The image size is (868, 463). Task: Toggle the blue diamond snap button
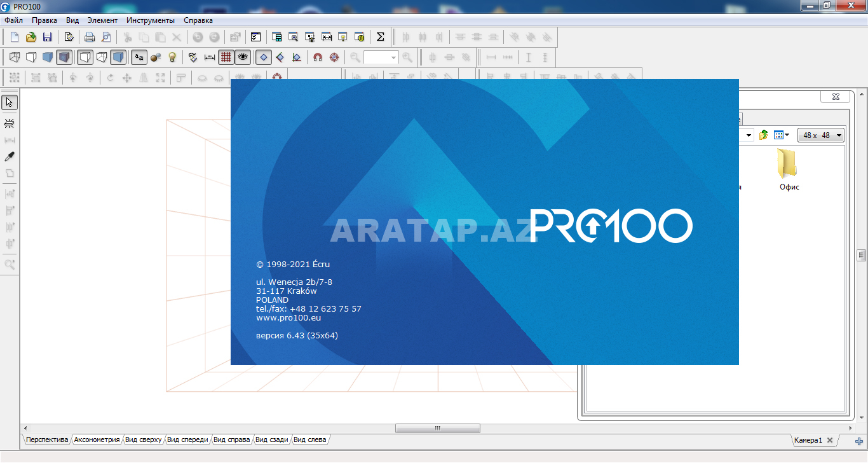point(264,57)
